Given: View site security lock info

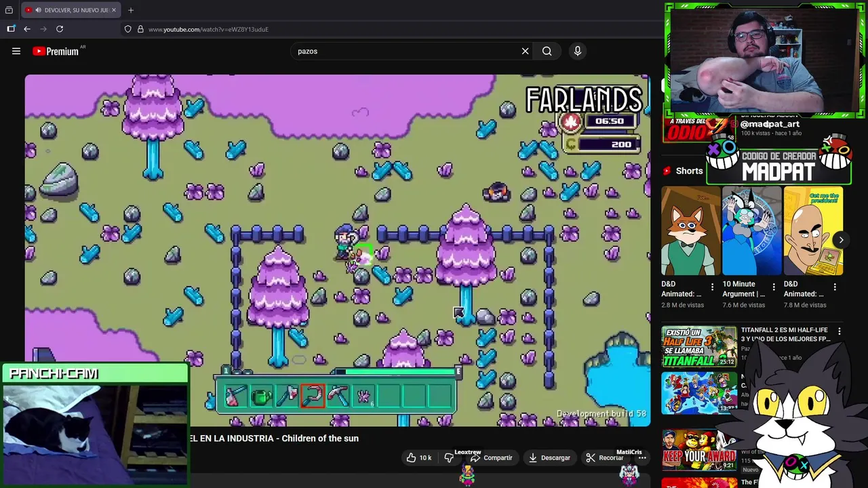Looking at the screenshot, I should [x=140, y=29].
